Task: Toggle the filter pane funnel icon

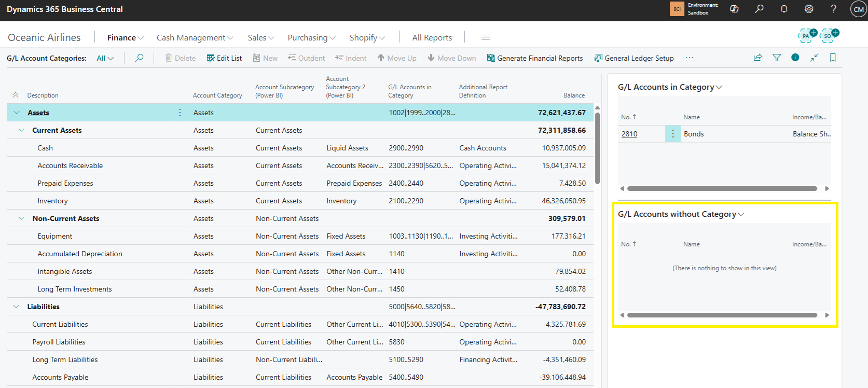Action: (x=777, y=58)
